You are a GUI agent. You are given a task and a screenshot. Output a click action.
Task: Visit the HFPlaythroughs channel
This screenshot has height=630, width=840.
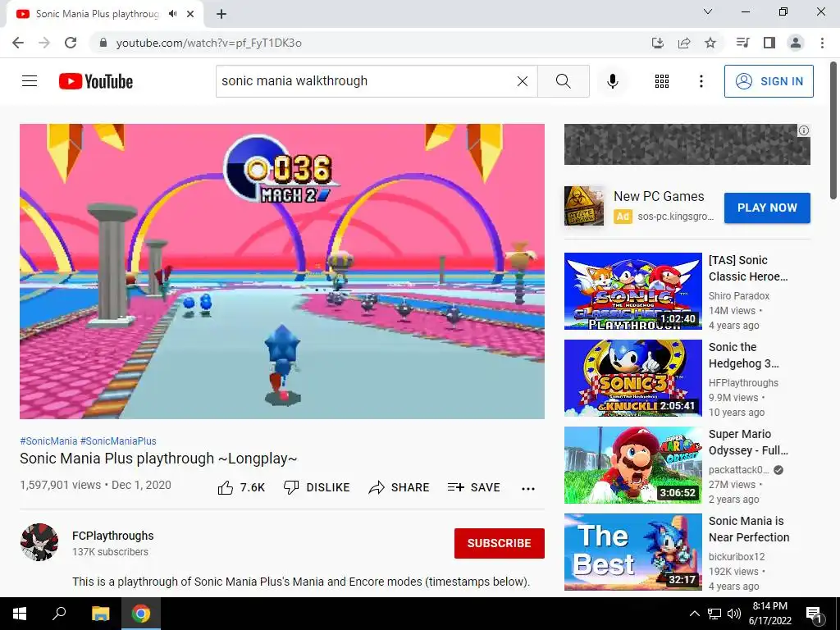pyautogui.click(x=743, y=382)
